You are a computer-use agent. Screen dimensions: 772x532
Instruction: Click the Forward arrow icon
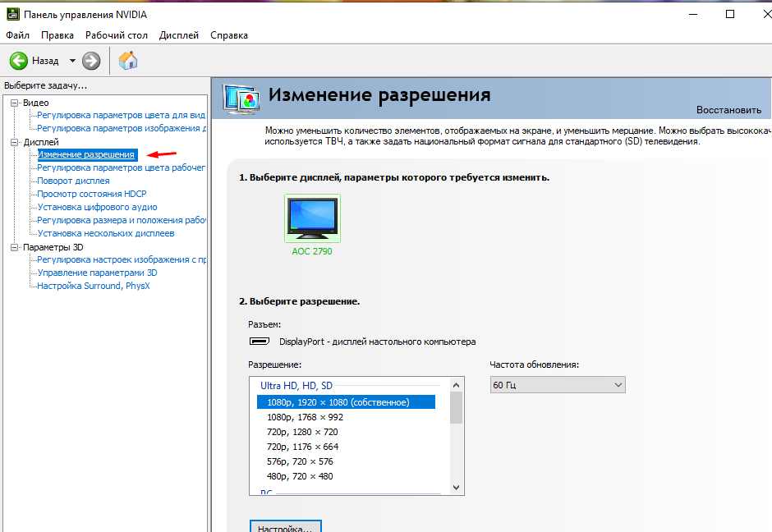(x=91, y=61)
